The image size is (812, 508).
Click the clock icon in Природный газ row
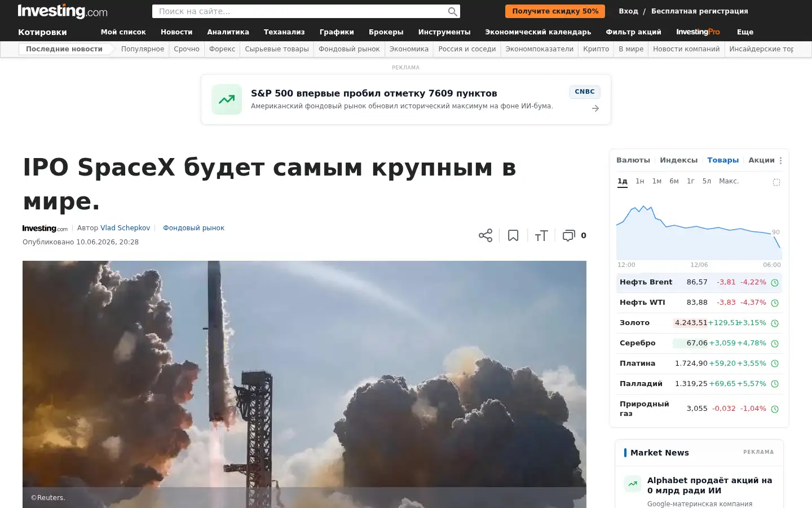(775, 409)
